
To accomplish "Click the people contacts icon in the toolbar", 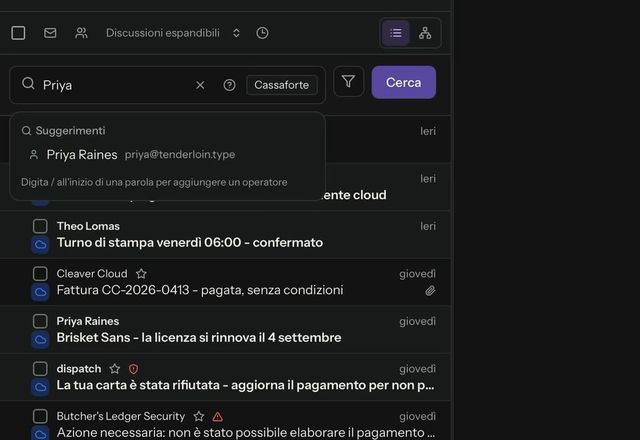I will [81, 33].
